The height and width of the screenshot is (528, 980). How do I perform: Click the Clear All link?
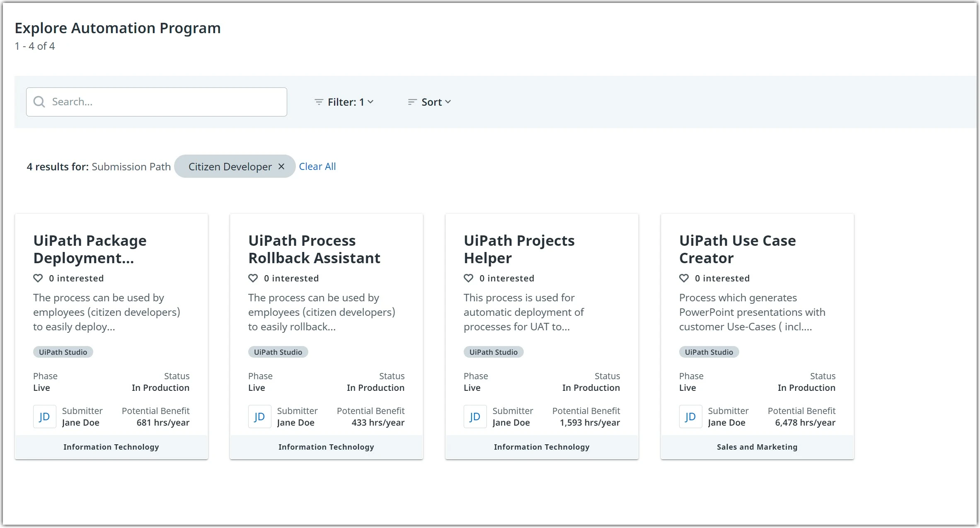[x=317, y=166]
